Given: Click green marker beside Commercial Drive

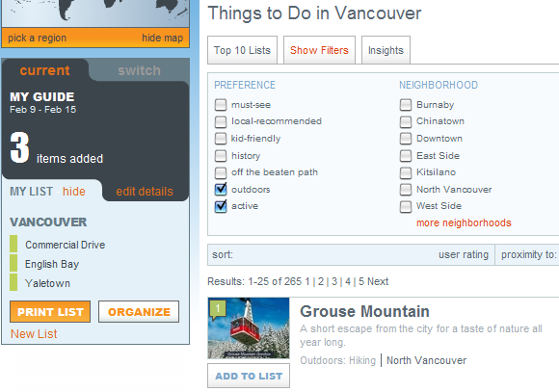Looking at the screenshot, I should coord(13,244).
